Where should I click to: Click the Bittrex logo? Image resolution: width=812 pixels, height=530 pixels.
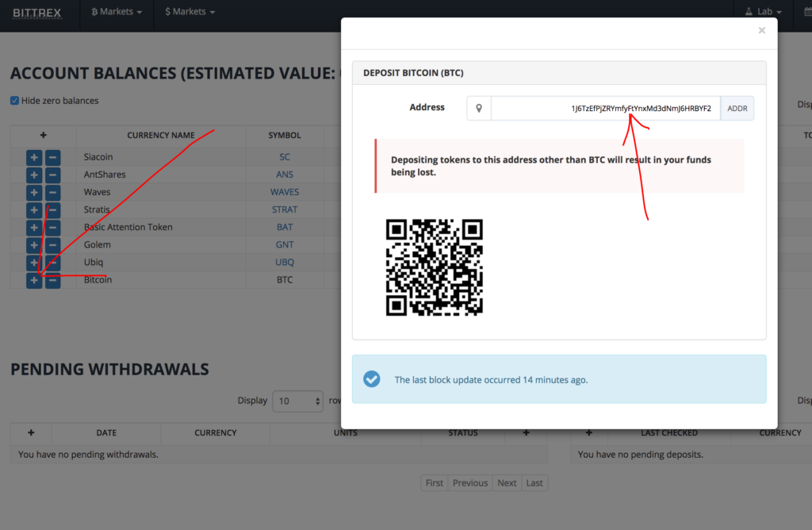pos(36,13)
